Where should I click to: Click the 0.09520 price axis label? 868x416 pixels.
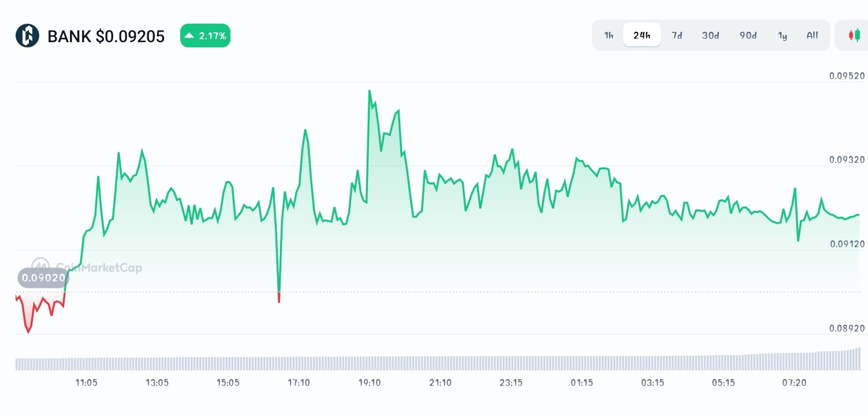point(847,76)
